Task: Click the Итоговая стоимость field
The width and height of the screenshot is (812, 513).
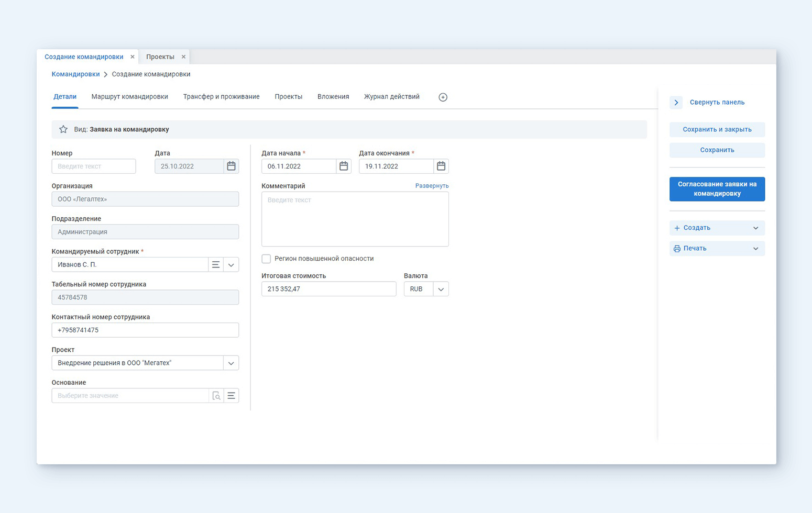Action: point(329,289)
